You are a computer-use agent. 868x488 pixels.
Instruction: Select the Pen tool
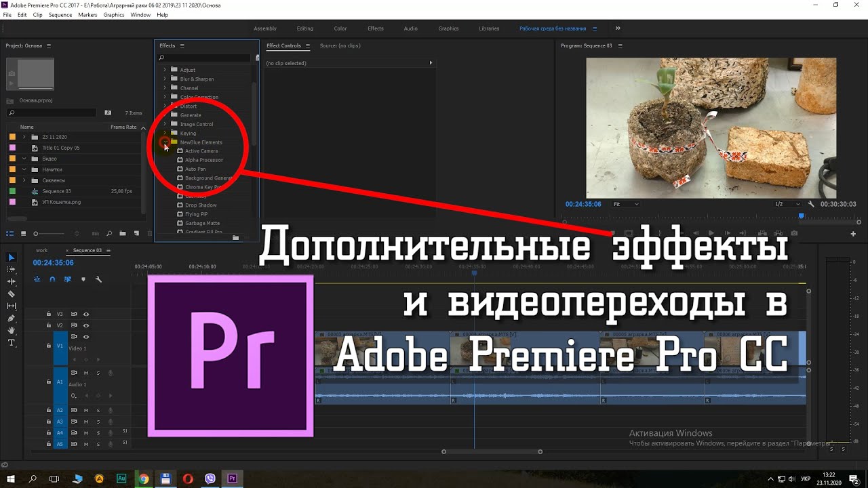point(11,318)
